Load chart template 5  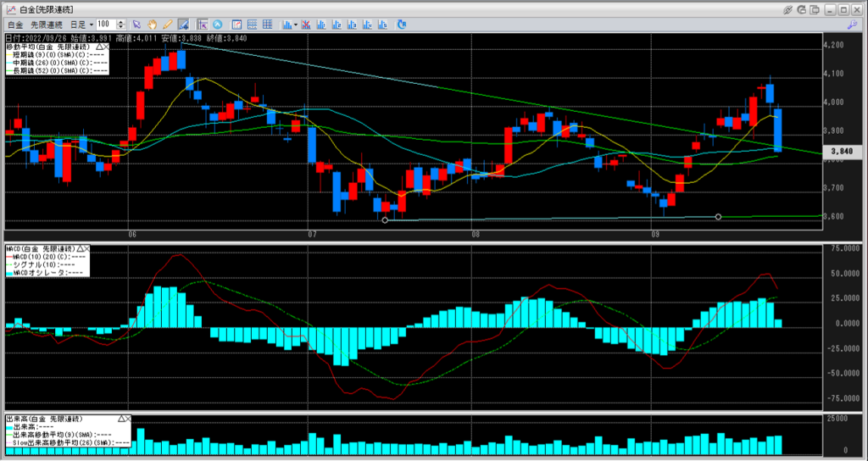pos(383,25)
